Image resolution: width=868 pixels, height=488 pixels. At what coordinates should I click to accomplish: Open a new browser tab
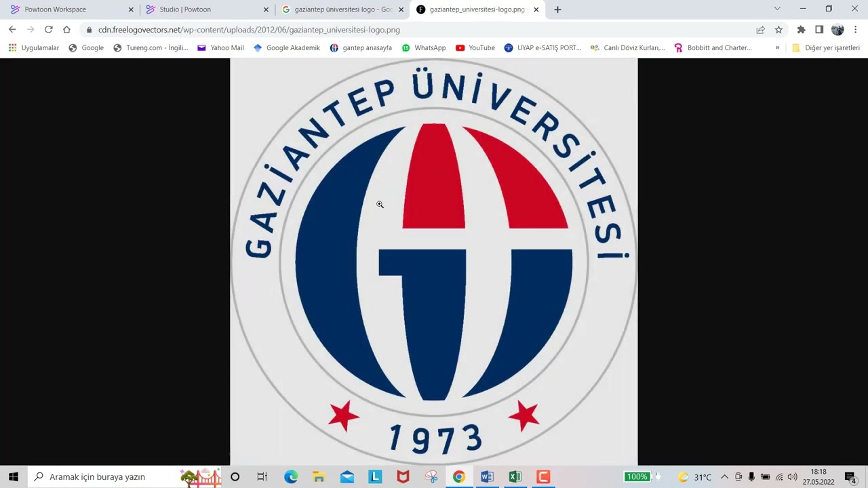coord(557,9)
